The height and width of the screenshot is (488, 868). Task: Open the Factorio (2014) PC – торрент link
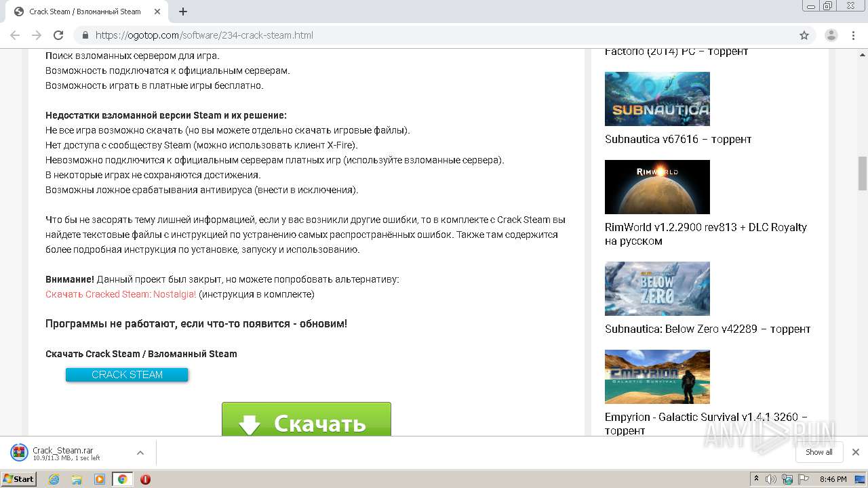pyautogui.click(x=676, y=52)
